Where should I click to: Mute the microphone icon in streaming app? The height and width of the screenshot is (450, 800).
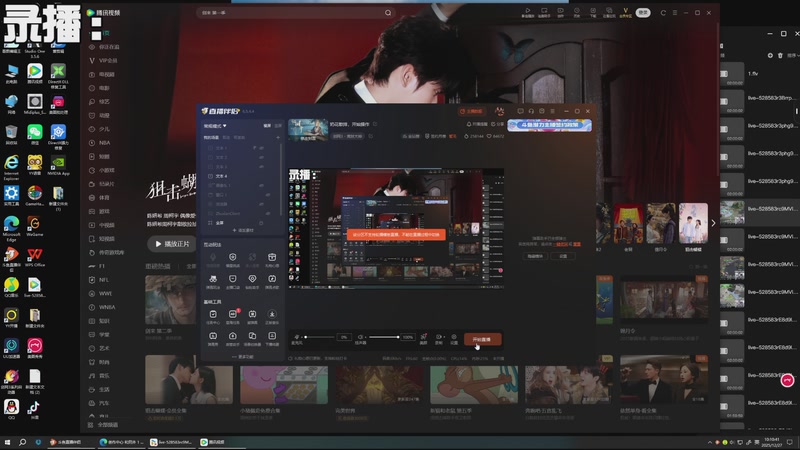pyautogui.click(x=297, y=337)
